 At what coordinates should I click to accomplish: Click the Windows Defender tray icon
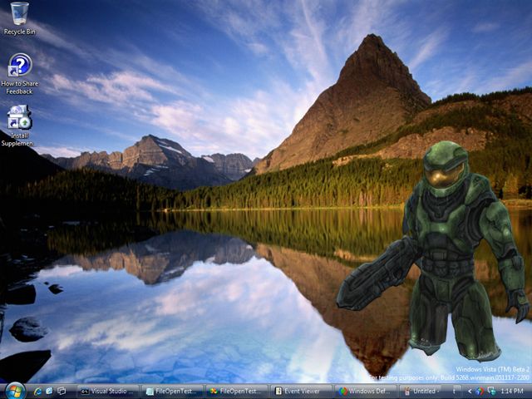[480, 392]
